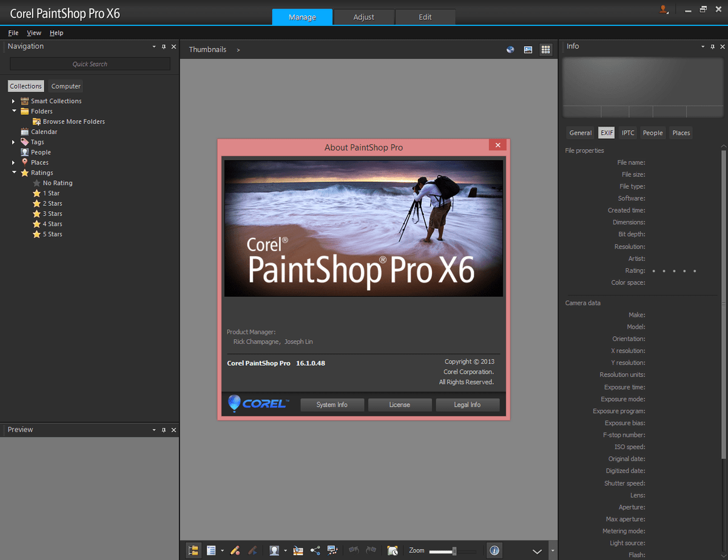728x560 pixels.
Task: Toggle the Info palette icon in status bar
Action: [494, 550]
